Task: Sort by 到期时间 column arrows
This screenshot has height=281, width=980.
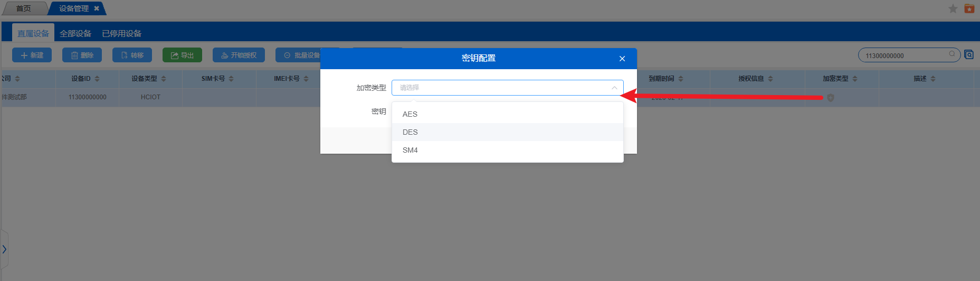Action: [x=681, y=79]
